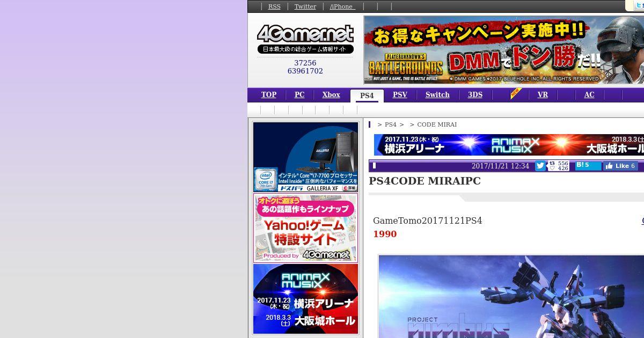
Task: Click the red 1990 text
Action: (385, 234)
